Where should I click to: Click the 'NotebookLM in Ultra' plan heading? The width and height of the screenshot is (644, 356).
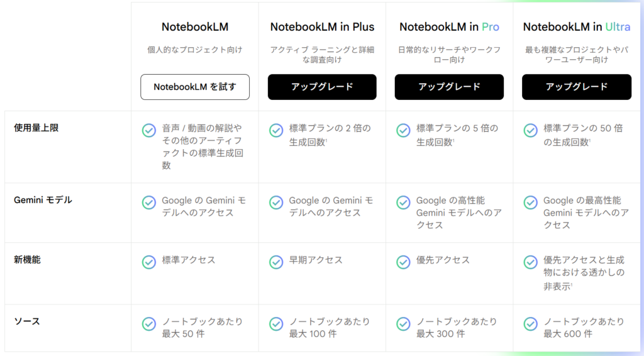pyautogui.click(x=576, y=27)
